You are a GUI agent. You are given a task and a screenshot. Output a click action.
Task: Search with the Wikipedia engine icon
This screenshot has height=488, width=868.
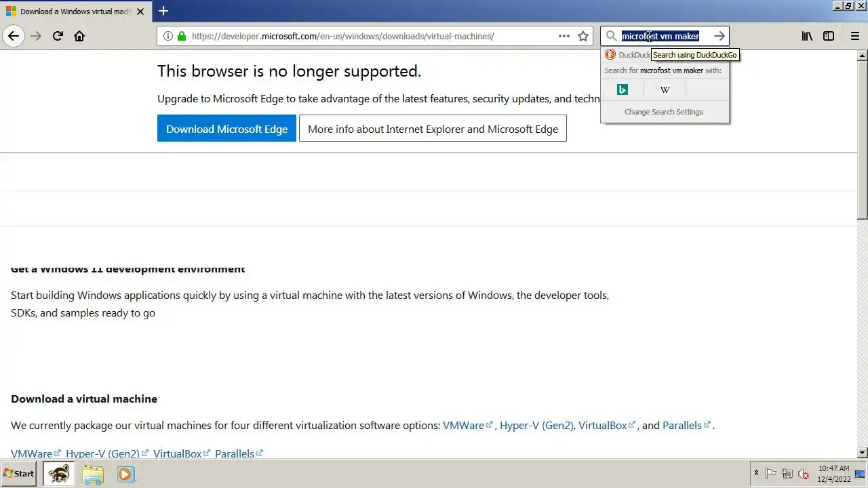[x=665, y=89]
